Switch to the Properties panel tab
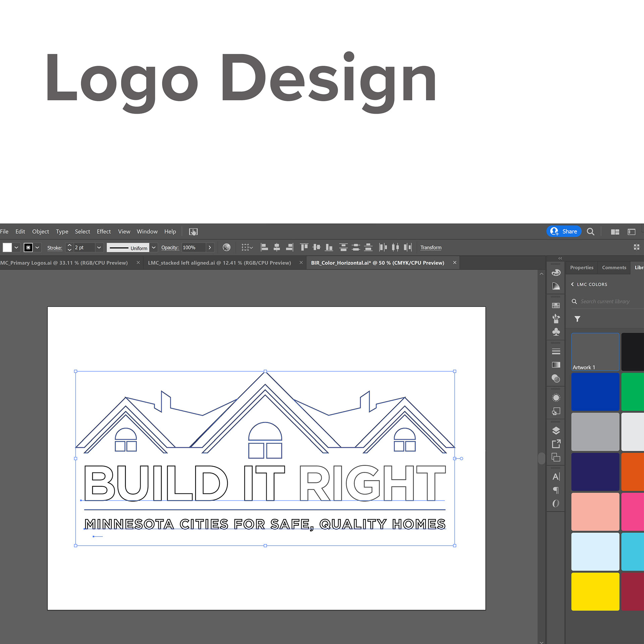This screenshot has height=644, width=644. click(x=582, y=267)
